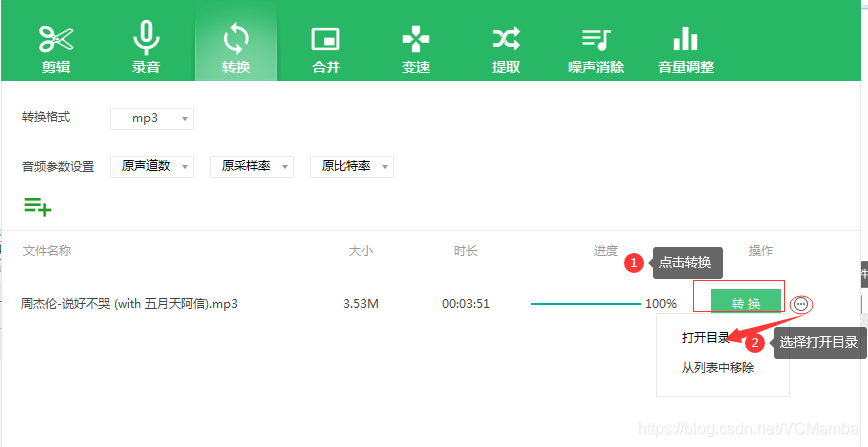Screen dimensions: 868x447
Task: Click the 进度 column header
Action: click(x=606, y=251)
